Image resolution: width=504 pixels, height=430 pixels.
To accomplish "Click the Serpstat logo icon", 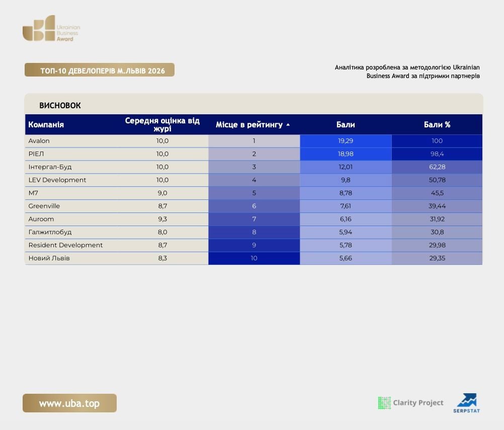I will [467, 403].
